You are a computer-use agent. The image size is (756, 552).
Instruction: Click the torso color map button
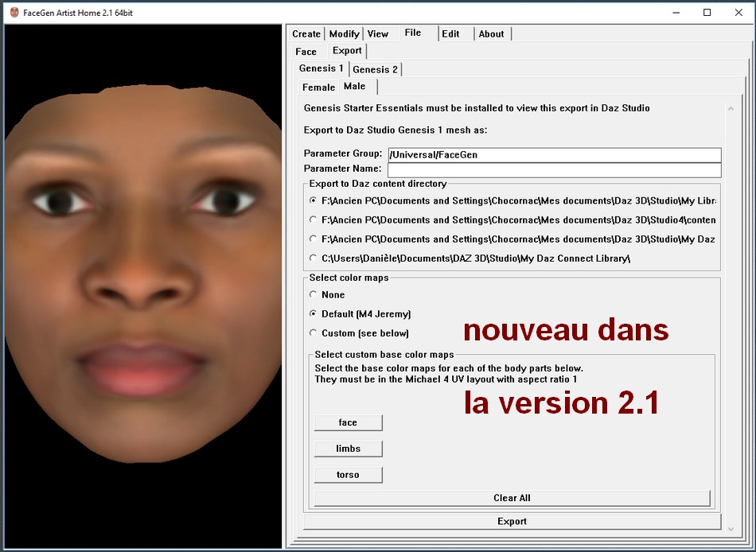(348, 475)
